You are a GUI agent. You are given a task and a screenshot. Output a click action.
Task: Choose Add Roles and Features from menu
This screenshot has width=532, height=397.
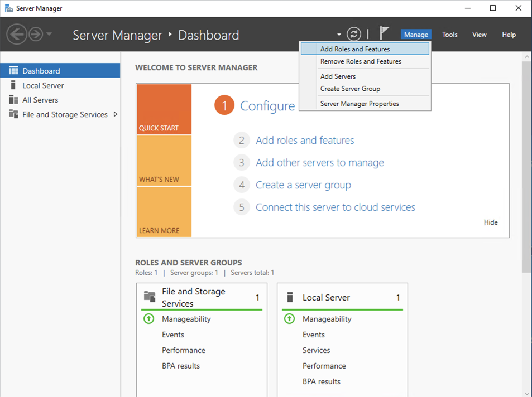coord(365,49)
